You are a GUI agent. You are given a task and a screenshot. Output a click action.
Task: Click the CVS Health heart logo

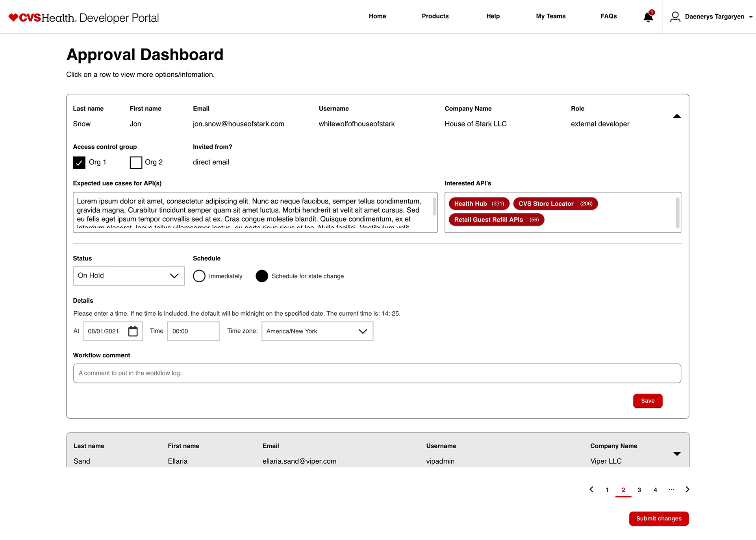tap(13, 17)
